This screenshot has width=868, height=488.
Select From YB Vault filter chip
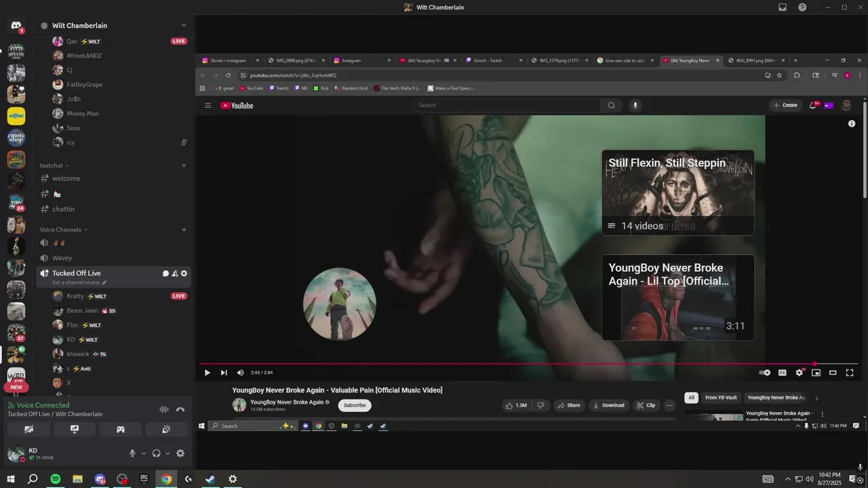[721, 398]
